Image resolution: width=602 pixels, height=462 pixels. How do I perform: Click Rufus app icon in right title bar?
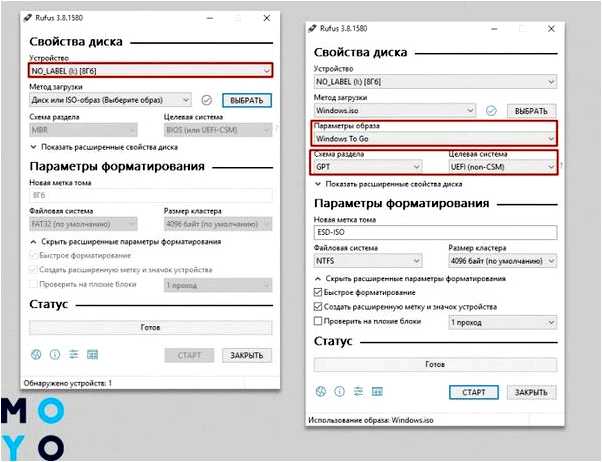[313, 28]
